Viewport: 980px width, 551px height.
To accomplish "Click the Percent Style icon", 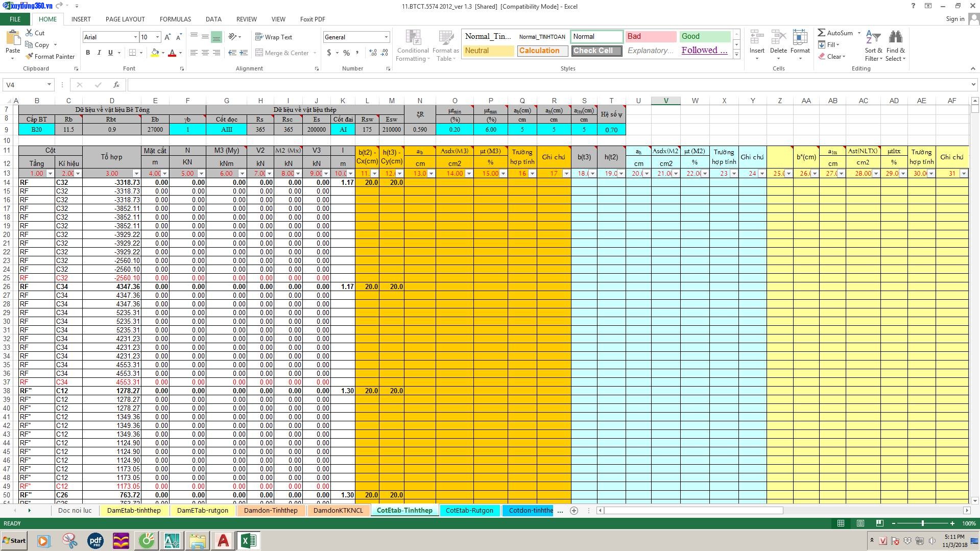I will point(347,53).
